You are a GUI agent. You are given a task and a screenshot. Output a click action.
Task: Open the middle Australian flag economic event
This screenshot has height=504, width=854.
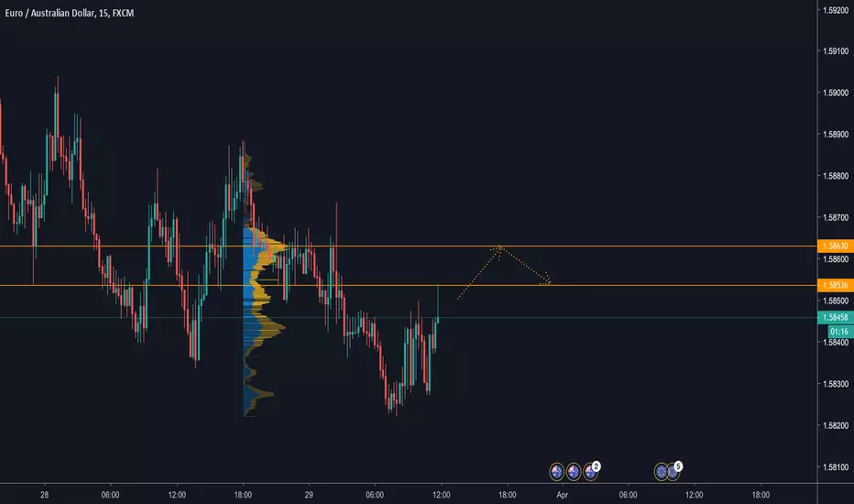(x=573, y=471)
